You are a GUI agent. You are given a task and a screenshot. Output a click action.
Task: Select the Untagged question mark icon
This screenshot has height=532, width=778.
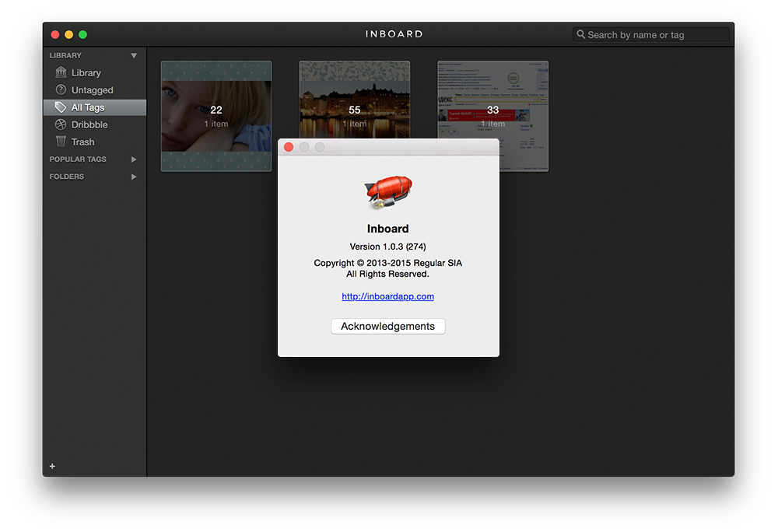pyautogui.click(x=61, y=90)
